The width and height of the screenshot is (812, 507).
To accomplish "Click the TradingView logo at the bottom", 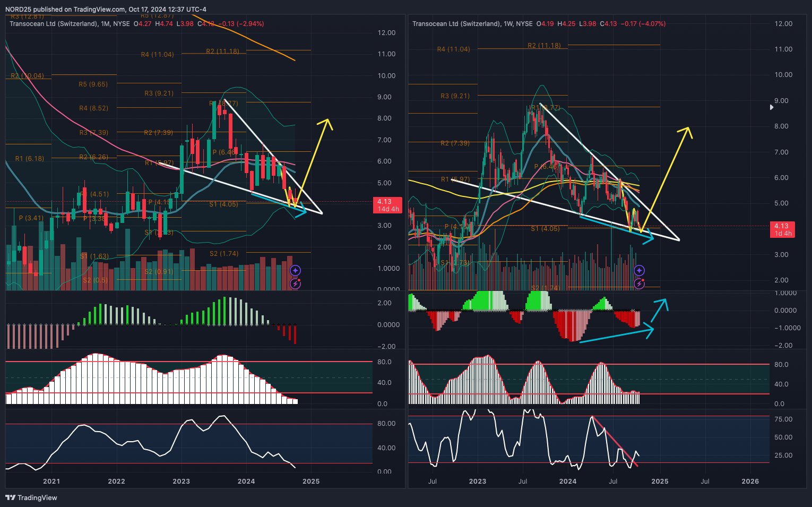I will [31, 497].
